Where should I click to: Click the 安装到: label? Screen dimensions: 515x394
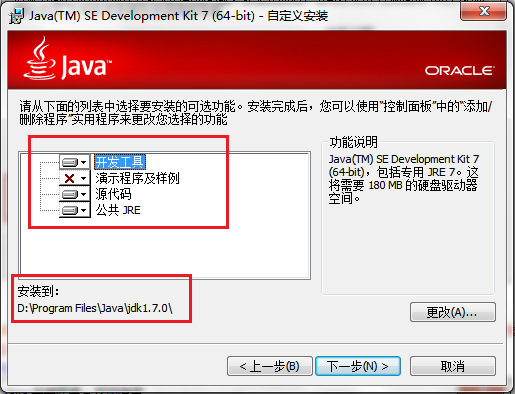pos(38,291)
